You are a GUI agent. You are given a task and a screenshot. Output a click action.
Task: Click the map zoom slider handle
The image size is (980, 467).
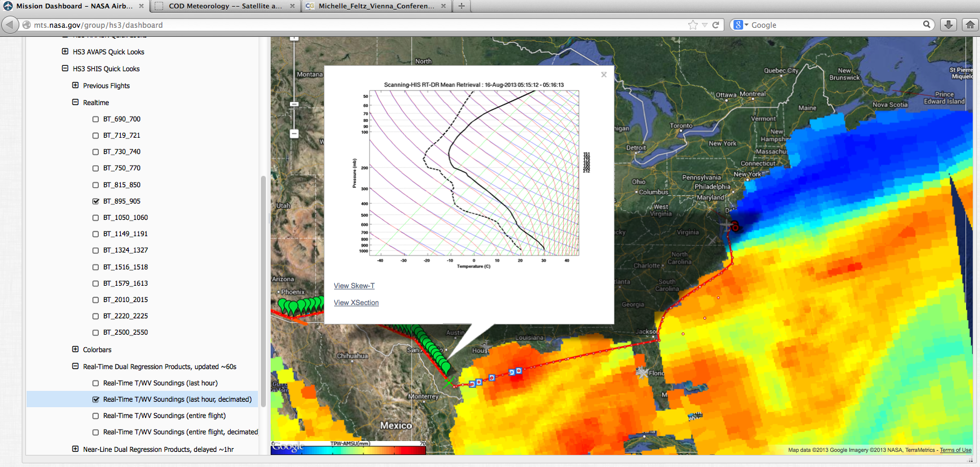(294, 105)
